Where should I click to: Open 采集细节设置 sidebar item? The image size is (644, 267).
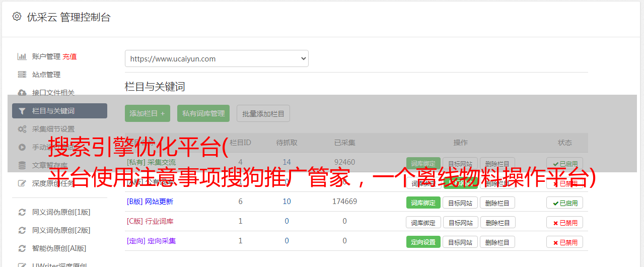[53, 129]
